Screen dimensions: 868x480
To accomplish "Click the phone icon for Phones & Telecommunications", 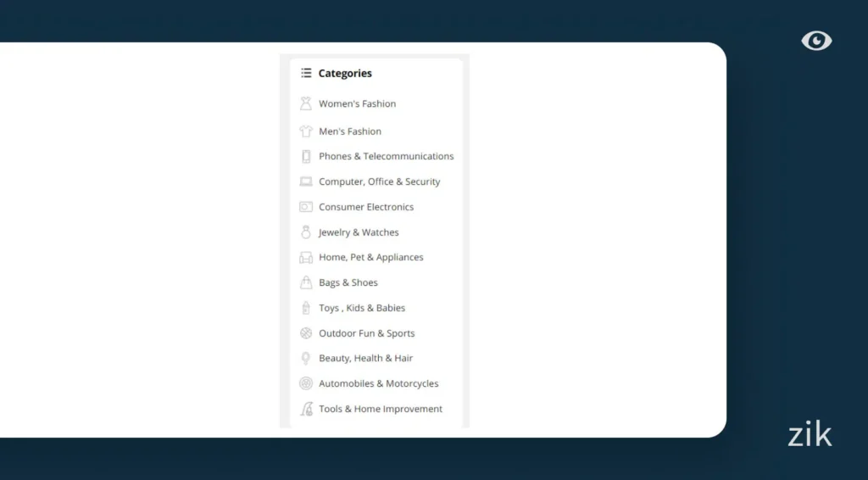I will (x=306, y=157).
